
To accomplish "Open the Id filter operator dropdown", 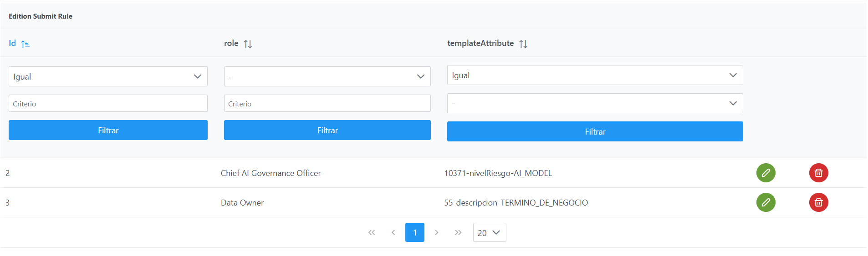I will [108, 76].
